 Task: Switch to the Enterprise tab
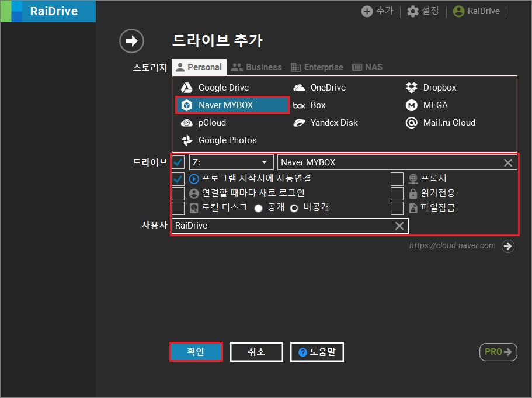pos(317,67)
